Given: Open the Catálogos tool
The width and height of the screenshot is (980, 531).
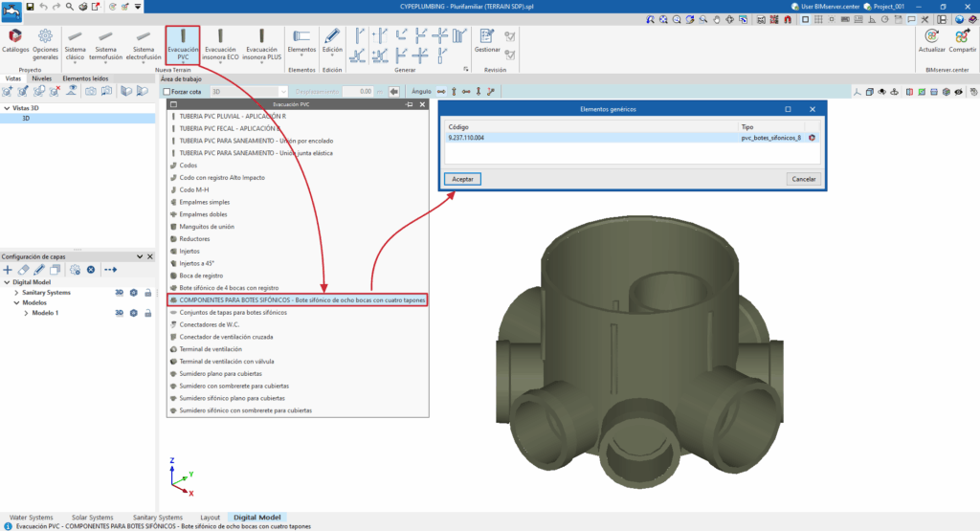Looking at the screenshot, I should (15, 39).
